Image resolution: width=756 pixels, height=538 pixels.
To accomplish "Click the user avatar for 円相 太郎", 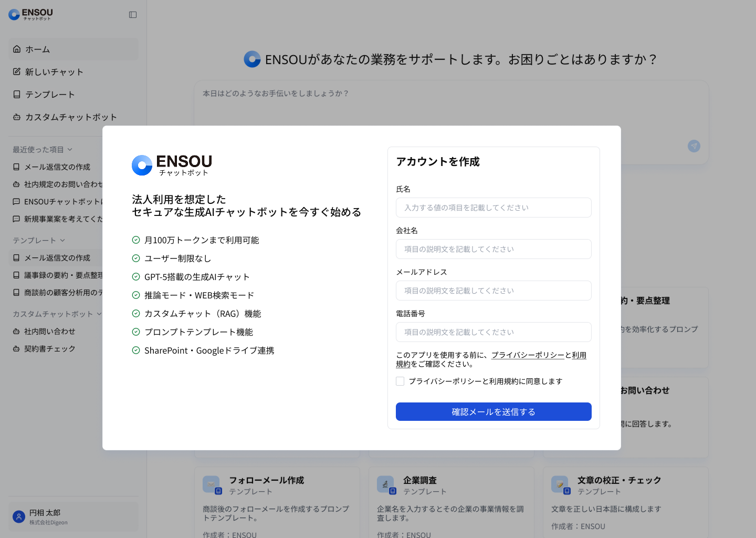I will pyautogui.click(x=19, y=516).
